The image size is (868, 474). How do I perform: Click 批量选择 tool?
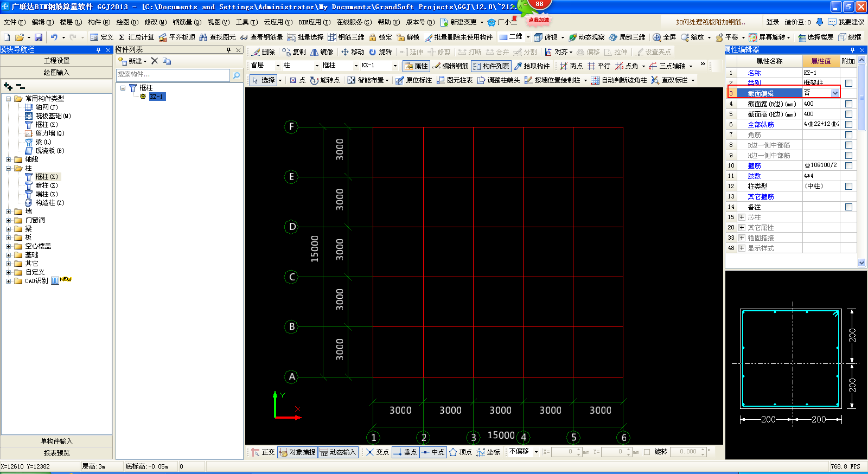305,37
